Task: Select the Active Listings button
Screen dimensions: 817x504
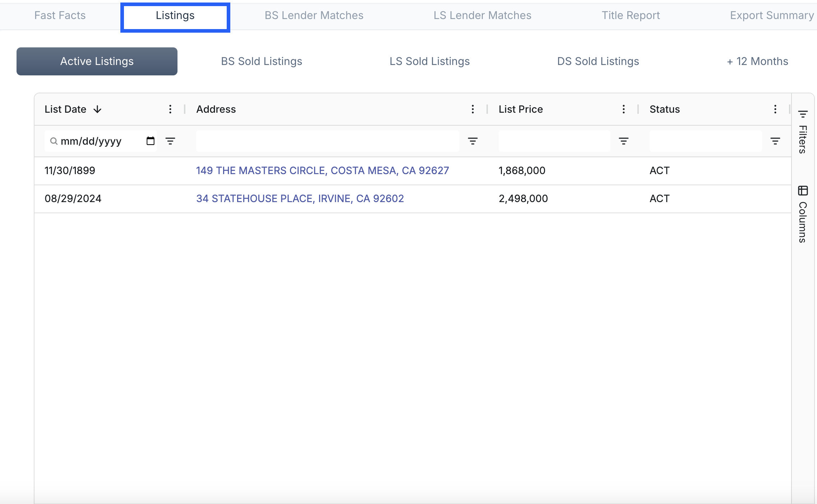Action: [97, 61]
